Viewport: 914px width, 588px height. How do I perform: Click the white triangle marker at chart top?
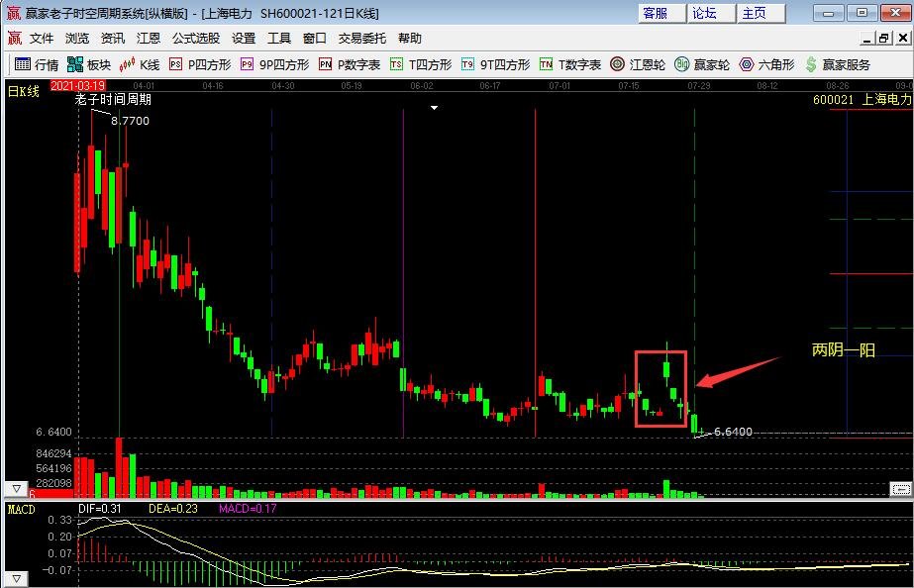tap(434, 109)
